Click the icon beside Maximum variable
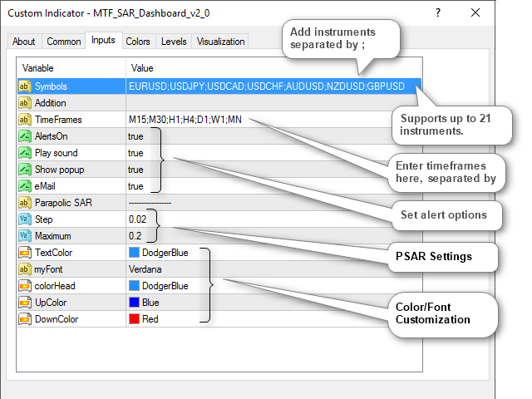The width and height of the screenshot is (532, 399). (24, 236)
